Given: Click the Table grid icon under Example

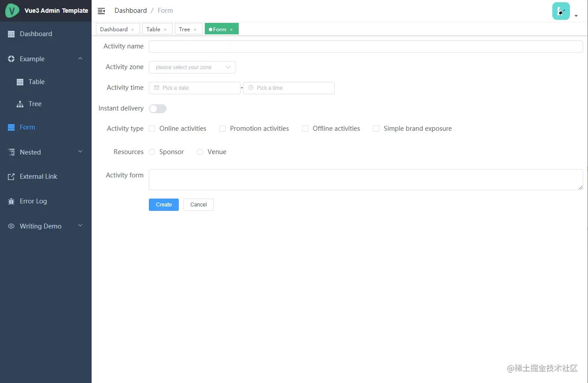Looking at the screenshot, I should [20, 81].
